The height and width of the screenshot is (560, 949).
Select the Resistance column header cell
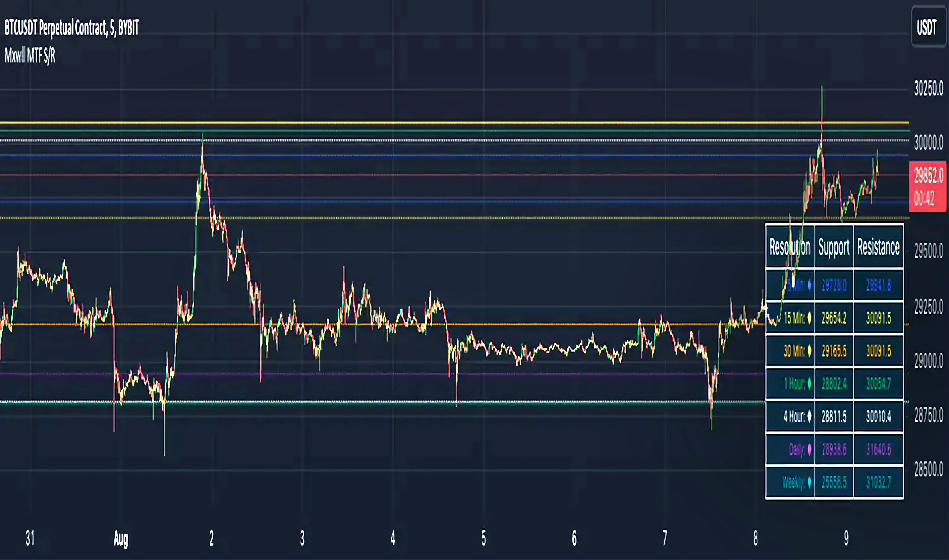(x=878, y=247)
